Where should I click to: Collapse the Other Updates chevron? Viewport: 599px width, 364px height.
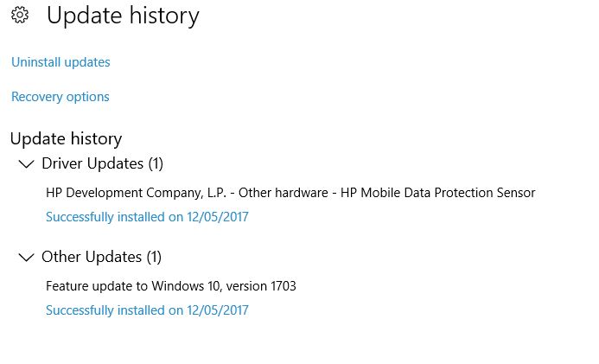[26, 257]
